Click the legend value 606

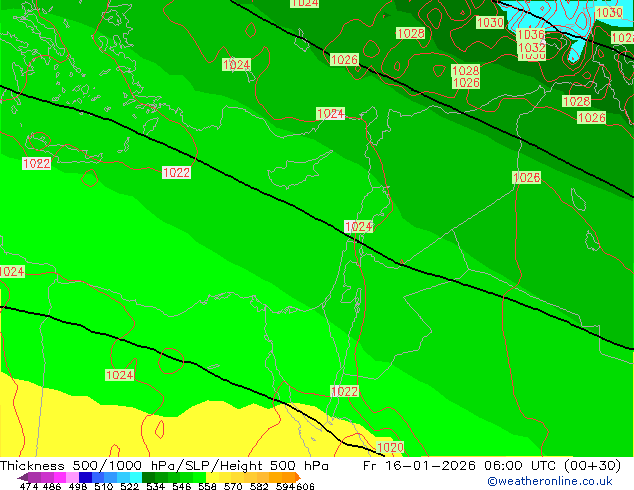pyautogui.click(x=305, y=486)
